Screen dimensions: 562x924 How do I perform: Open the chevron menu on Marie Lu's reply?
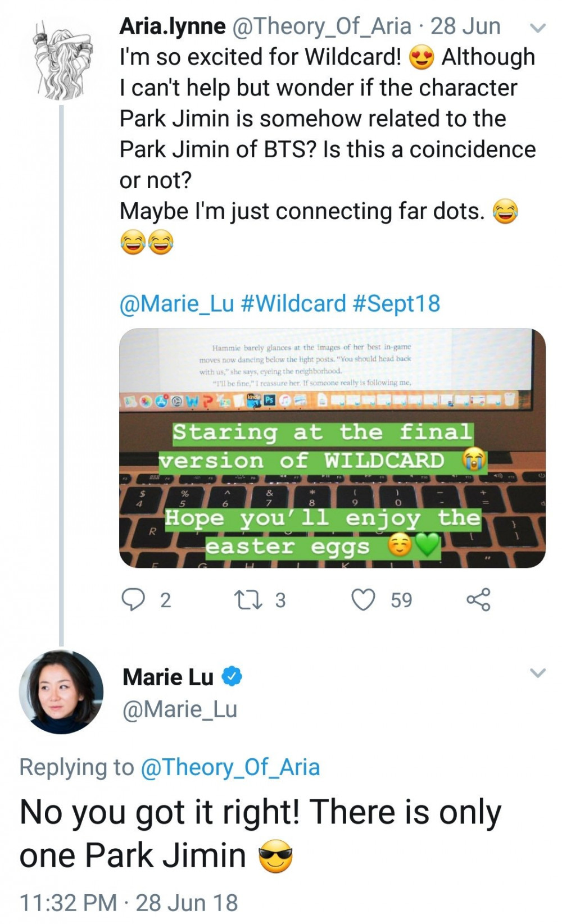[x=538, y=672]
